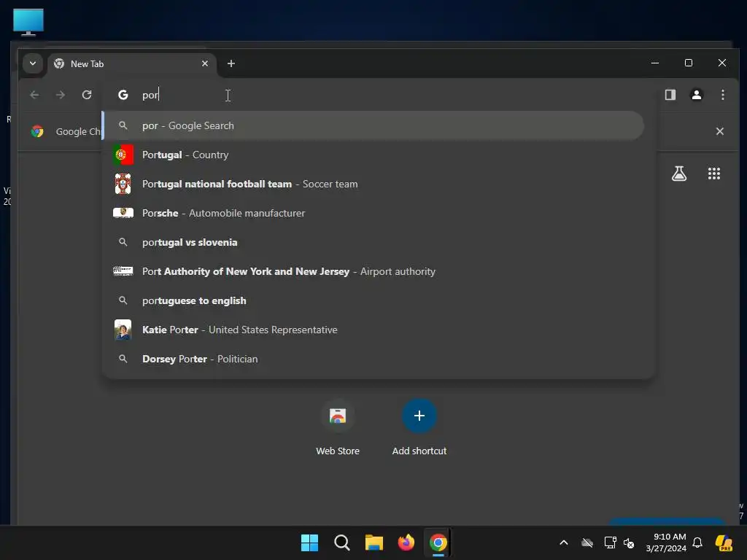Click the 'Web Store' label text
Screen dimensions: 747x560
click(x=338, y=451)
